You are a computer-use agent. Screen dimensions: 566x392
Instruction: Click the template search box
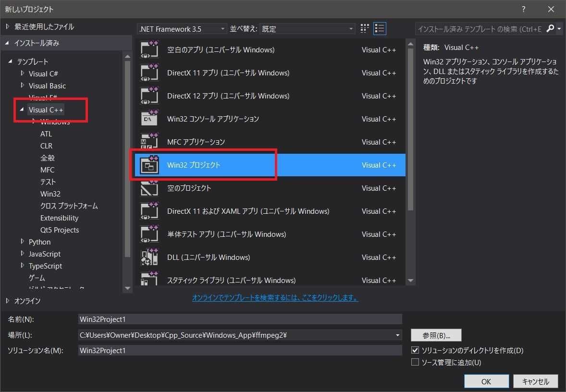point(480,29)
